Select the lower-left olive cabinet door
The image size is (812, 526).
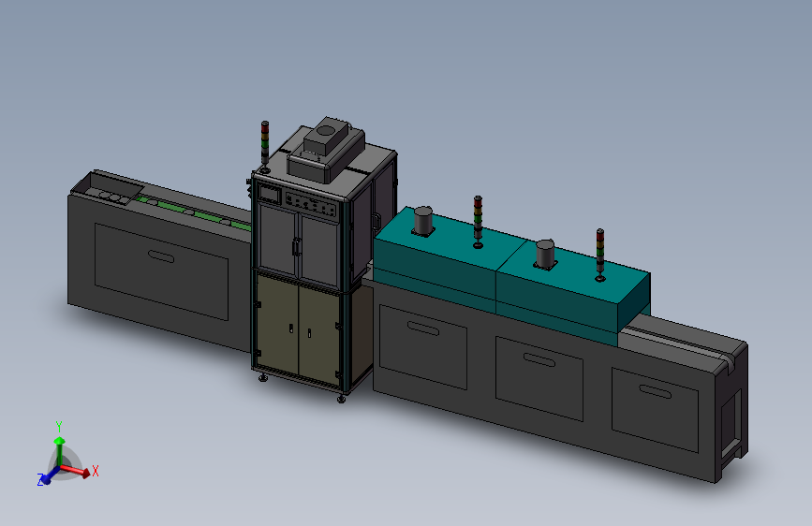[x=277, y=324]
